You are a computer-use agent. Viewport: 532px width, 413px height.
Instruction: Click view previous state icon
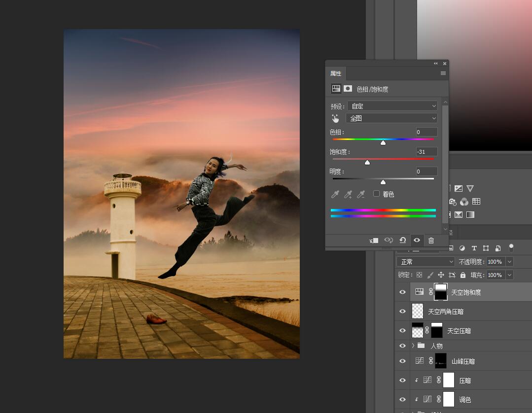click(x=389, y=241)
